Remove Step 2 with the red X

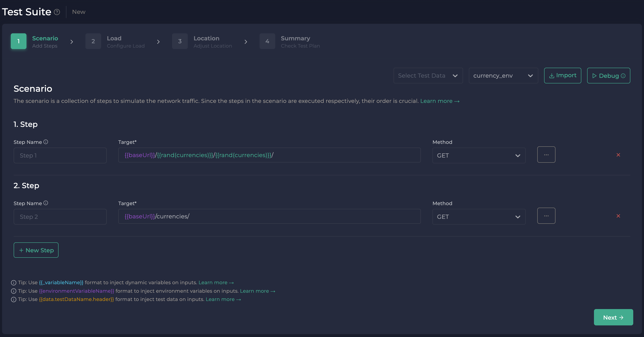tap(618, 216)
